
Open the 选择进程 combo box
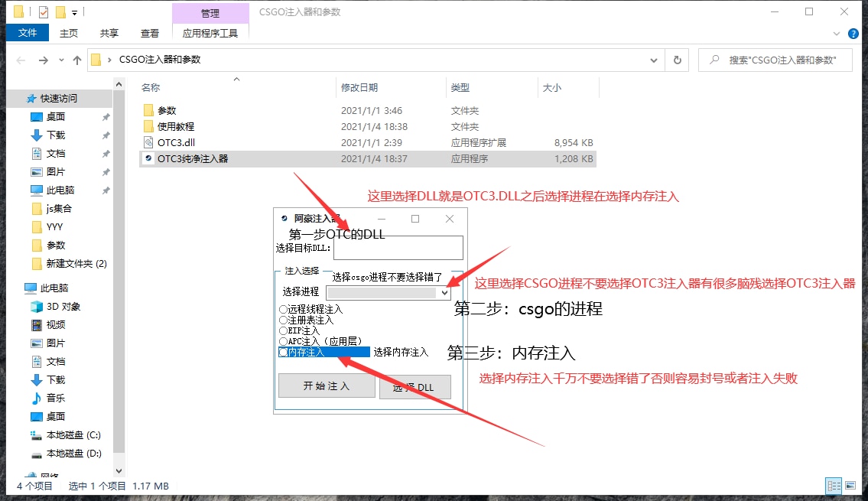[x=388, y=292]
